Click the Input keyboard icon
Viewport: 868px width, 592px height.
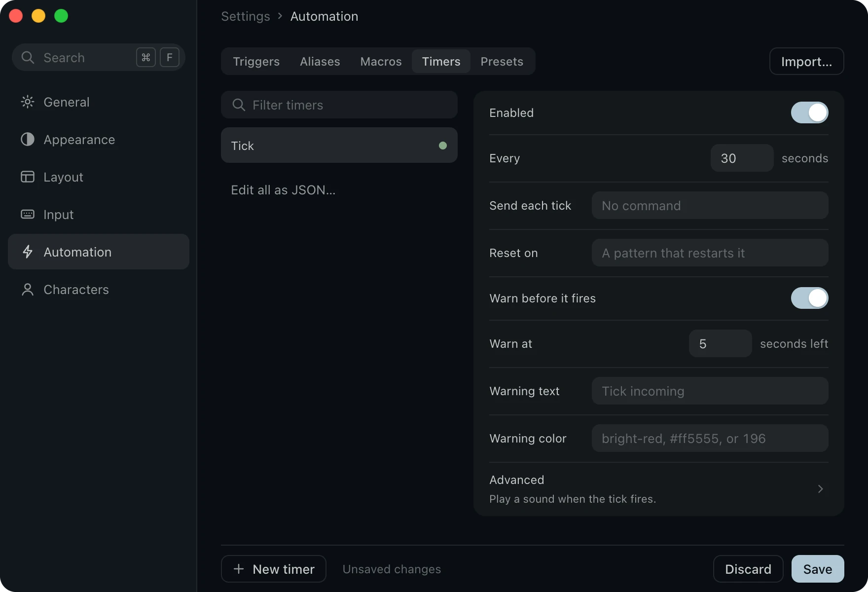[x=28, y=215]
